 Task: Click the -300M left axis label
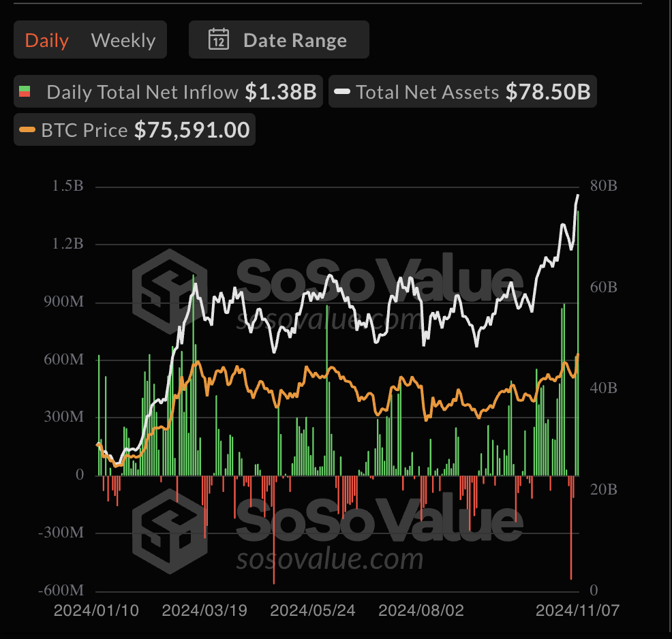[61, 532]
